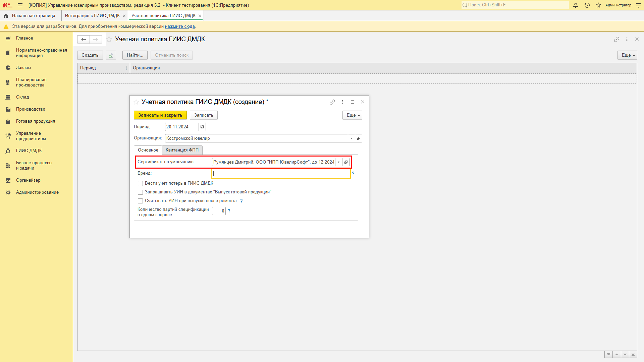Viewport: 644px width, 362px height.
Task: Add the list form to favorites star
Action: (109, 39)
